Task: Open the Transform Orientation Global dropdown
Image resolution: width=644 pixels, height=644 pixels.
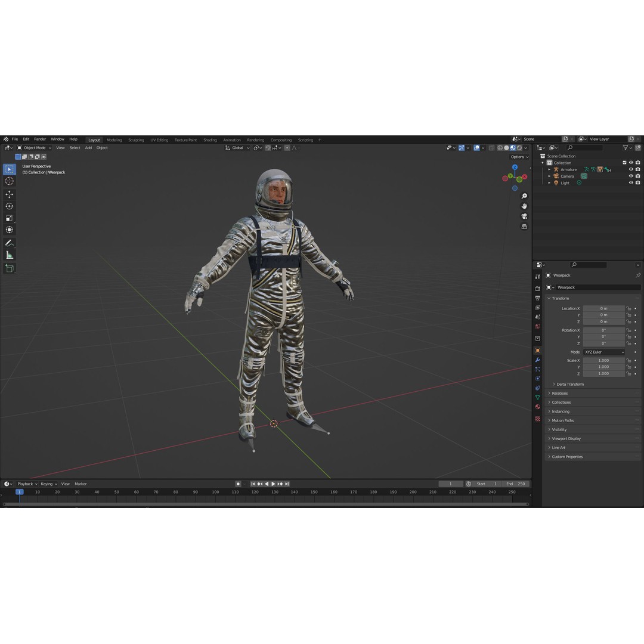Action: coord(237,147)
